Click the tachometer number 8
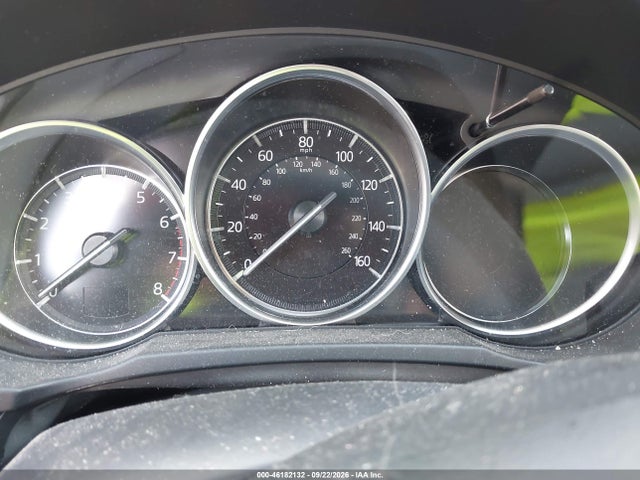The width and height of the screenshot is (640, 480). 158,289
